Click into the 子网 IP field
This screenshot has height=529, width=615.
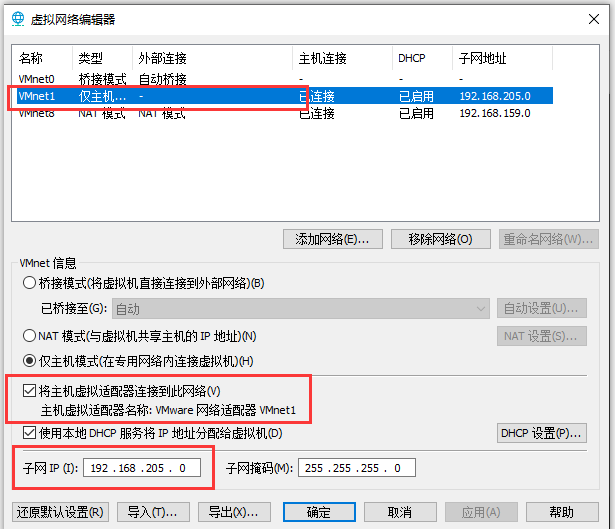click(143, 468)
